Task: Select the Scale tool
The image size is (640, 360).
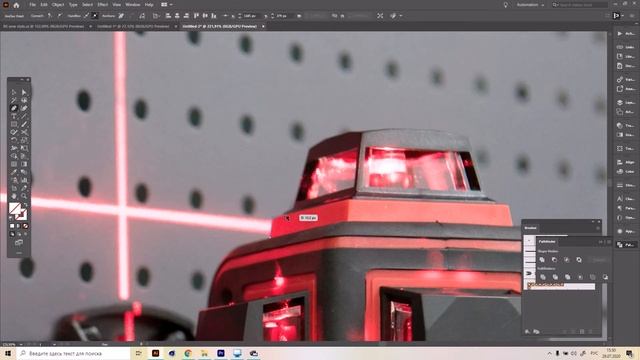Action: pos(24,140)
